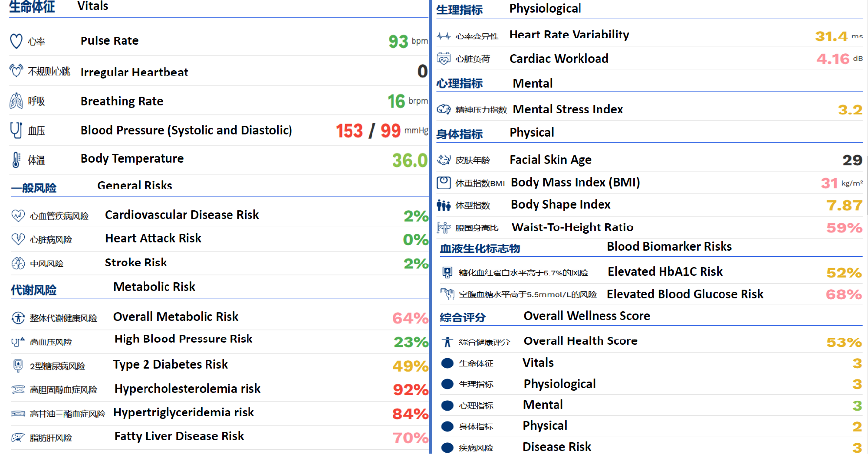This screenshot has width=868, height=454.
Task: Click the heart icon beside Pulse Rate
Action: pos(16,41)
